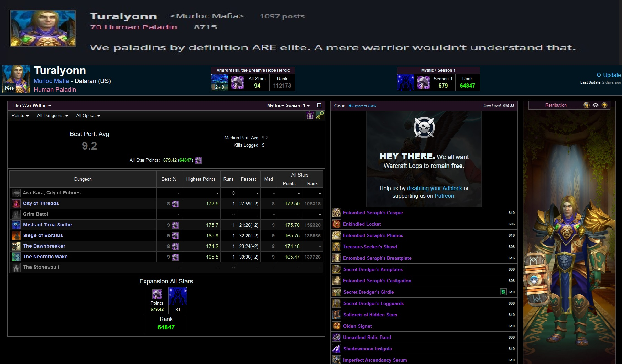Sort by Best % column header
622x364 pixels.
[x=169, y=179]
